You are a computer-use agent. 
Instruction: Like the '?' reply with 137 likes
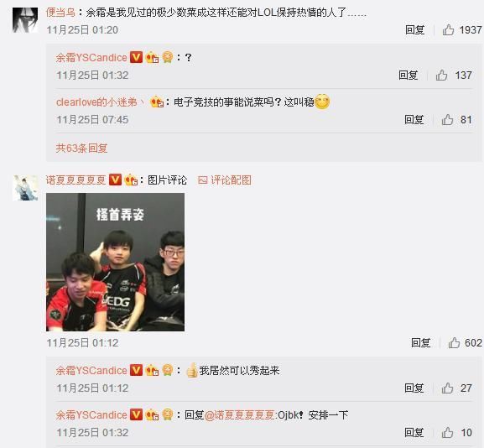point(442,75)
